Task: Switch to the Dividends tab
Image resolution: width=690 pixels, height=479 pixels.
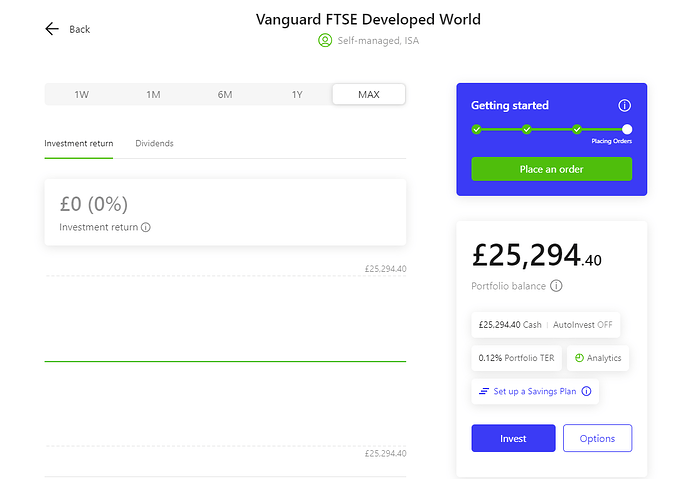Action: [x=154, y=144]
